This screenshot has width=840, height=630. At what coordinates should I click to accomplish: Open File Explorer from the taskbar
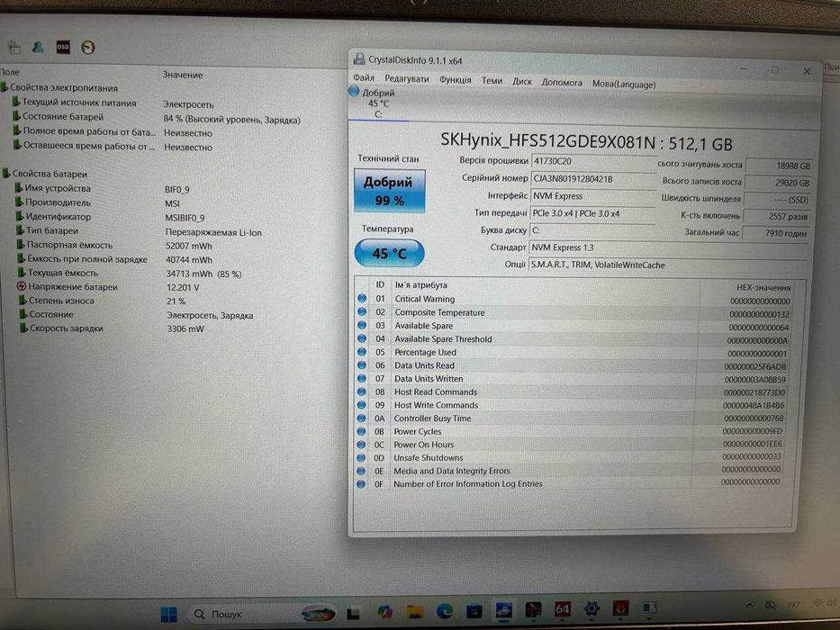pyautogui.click(x=415, y=611)
